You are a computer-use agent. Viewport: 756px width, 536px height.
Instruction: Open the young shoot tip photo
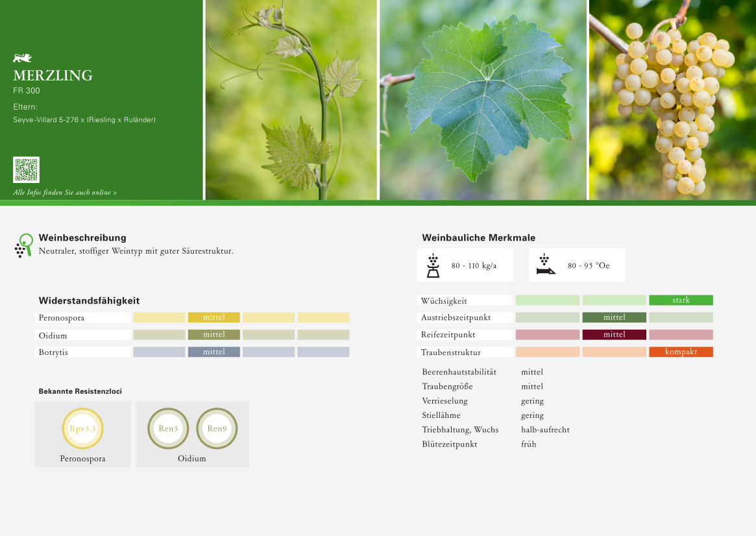click(291, 100)
